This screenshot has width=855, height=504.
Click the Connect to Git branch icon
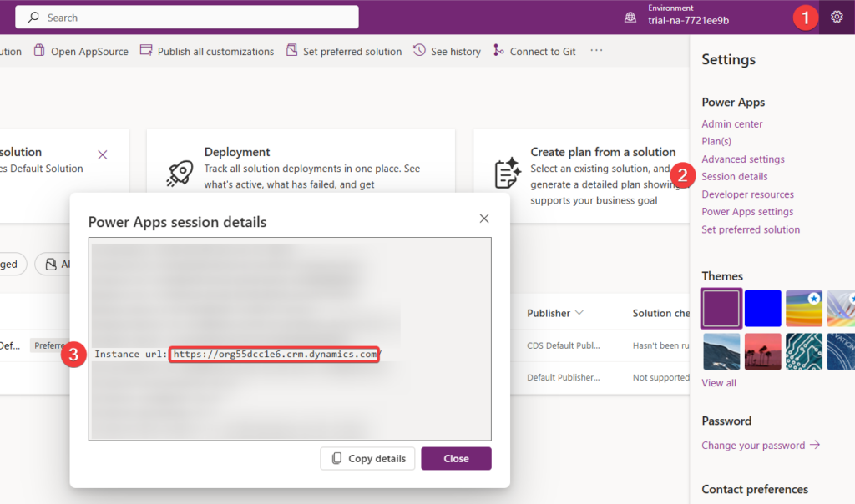pos(498,51)
